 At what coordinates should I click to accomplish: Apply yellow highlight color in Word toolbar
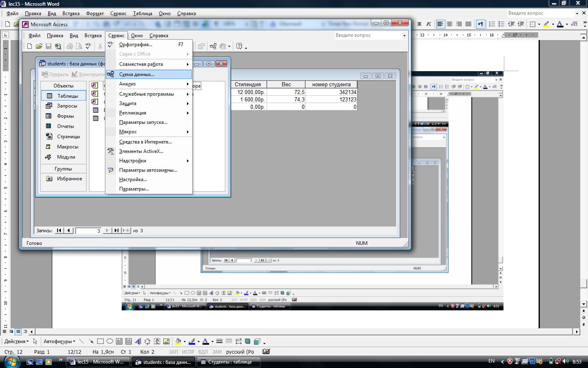(546, 24)
